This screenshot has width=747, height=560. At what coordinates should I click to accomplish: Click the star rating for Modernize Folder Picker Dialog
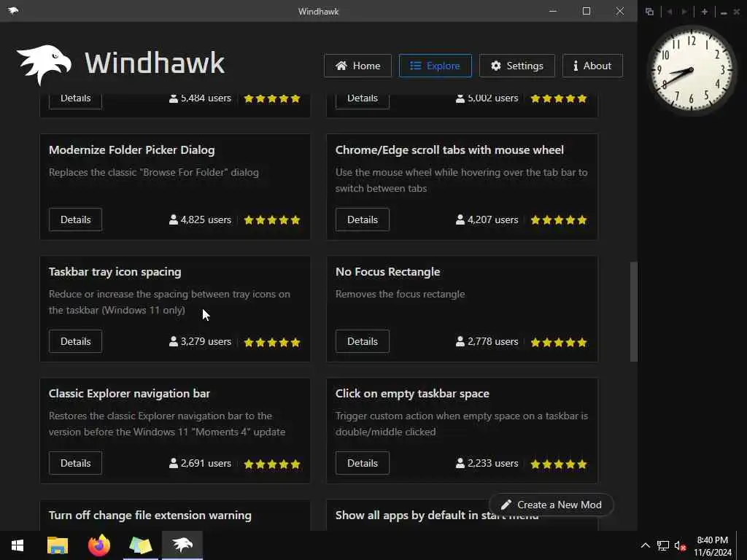coord(272,220)
